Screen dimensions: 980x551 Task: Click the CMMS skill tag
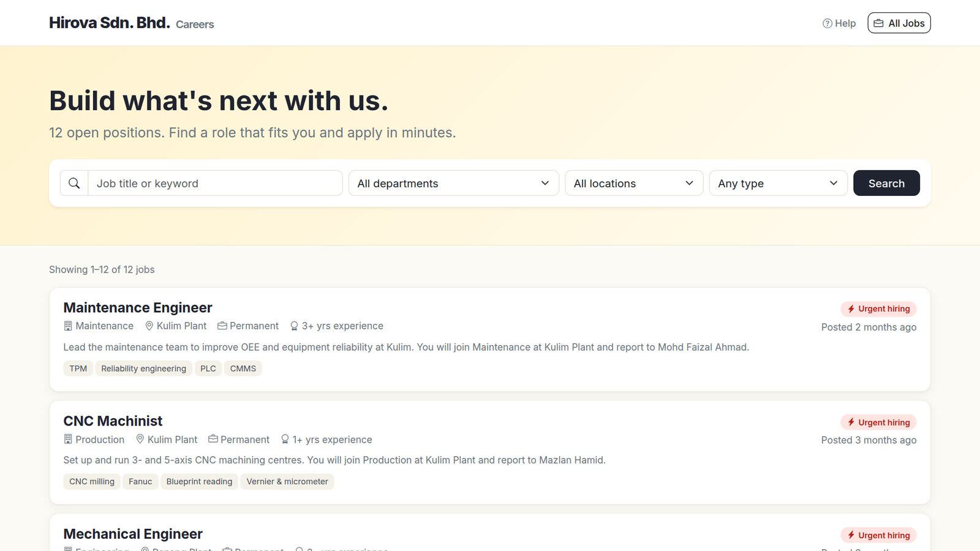tap(243, 369)
